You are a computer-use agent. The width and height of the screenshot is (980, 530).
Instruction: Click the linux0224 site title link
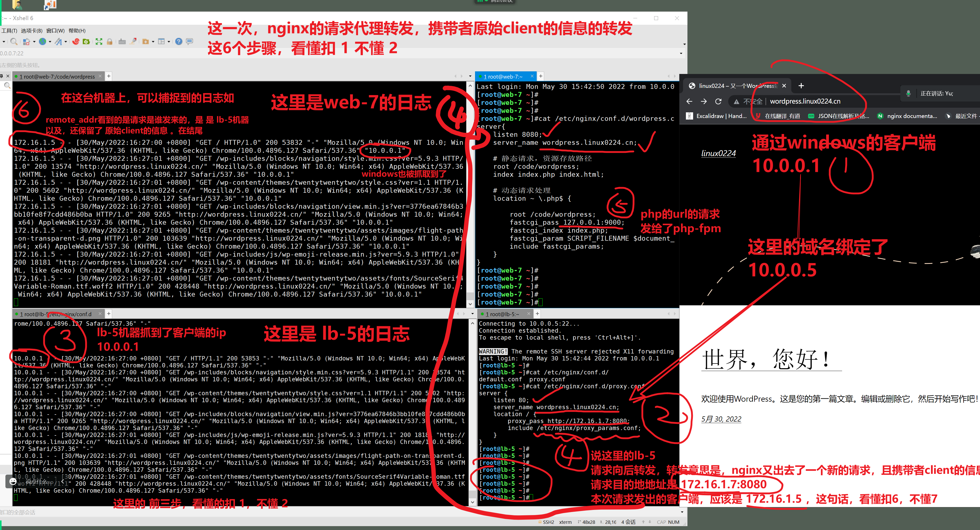(x=718, y=153)
